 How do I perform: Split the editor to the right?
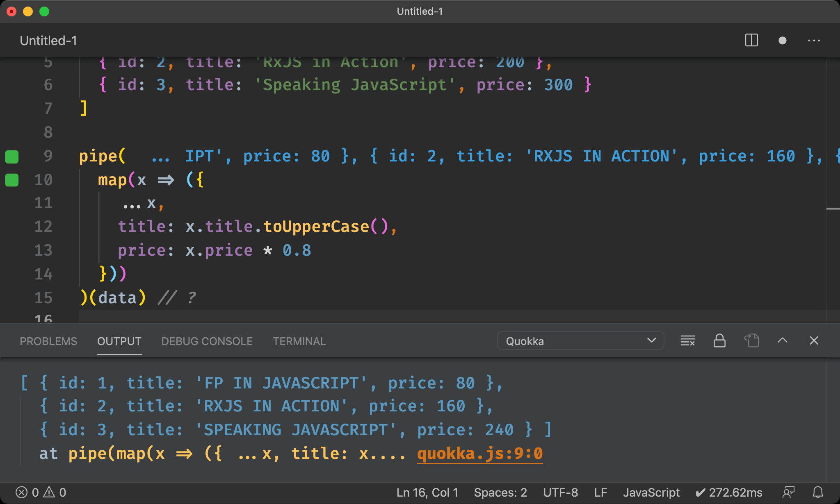coord(751,40)
